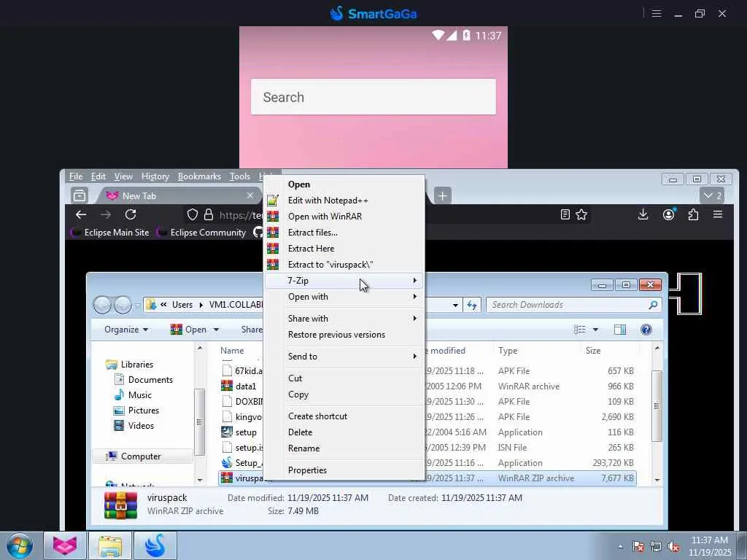
Task: Expand the Send to submenu
Action: (x=344, y=356)
